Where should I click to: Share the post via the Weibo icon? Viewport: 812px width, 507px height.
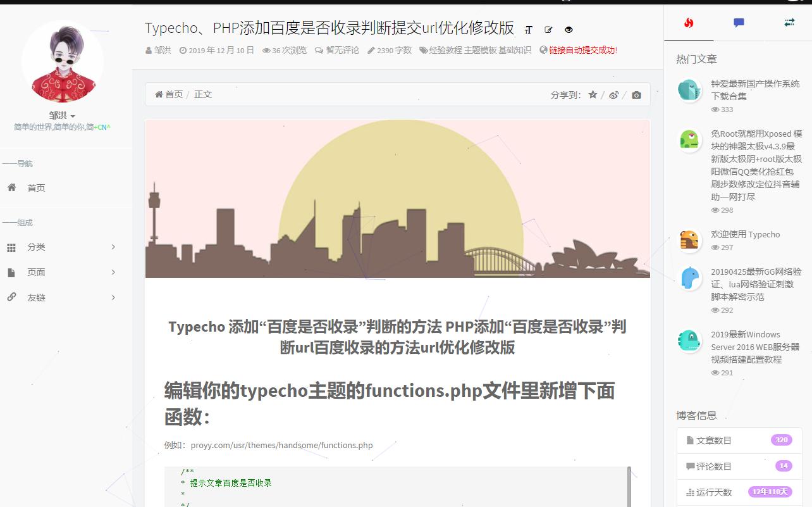click(613, 94)
